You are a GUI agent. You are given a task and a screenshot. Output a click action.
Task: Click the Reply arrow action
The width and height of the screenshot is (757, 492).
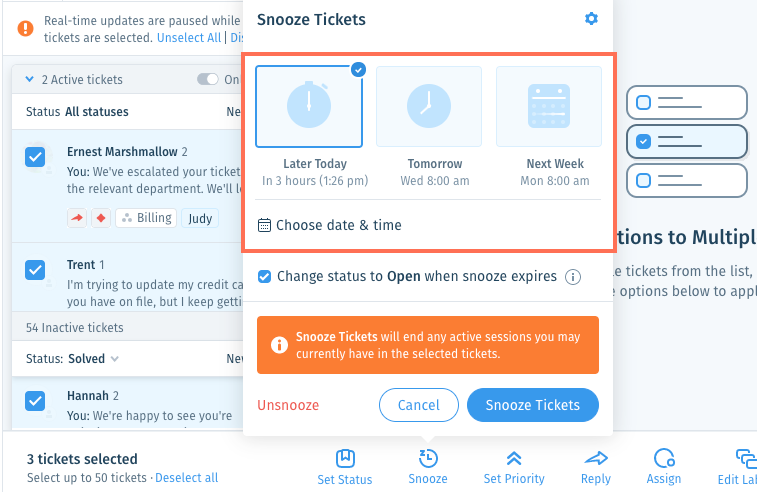[596, 466]
